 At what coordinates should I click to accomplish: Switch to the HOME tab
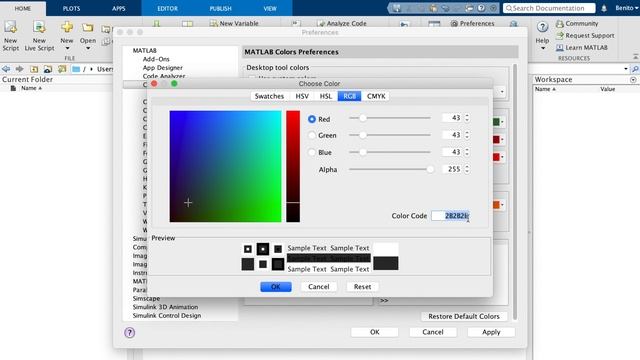click(23, 8)
